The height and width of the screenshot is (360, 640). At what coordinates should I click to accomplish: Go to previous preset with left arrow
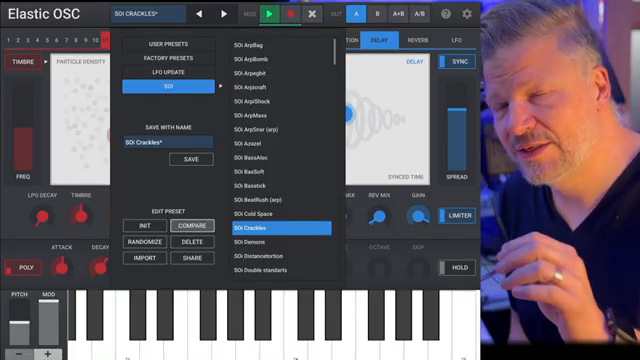click(x=199, y=14)
